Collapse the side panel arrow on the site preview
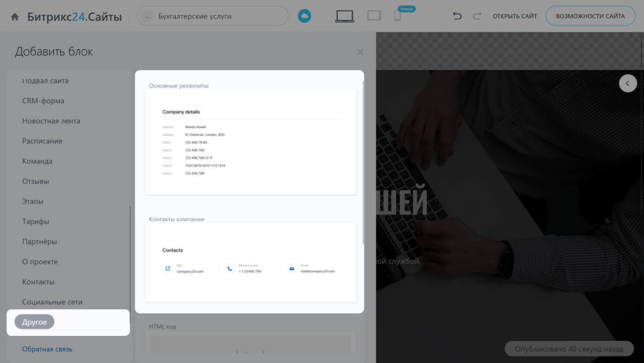 click(628, 83)
